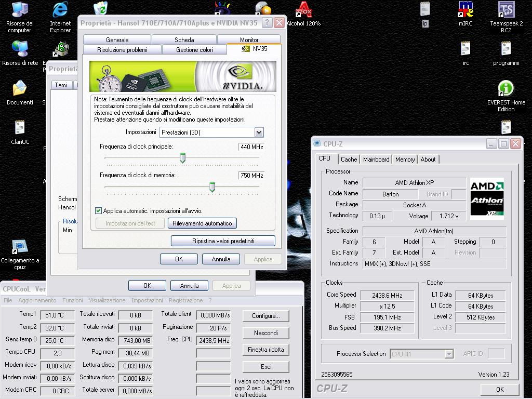Toggle Applica automatic. impostazioni all'avvio checkbox
This screenshot has width=532, height=399.
[98, 211]
